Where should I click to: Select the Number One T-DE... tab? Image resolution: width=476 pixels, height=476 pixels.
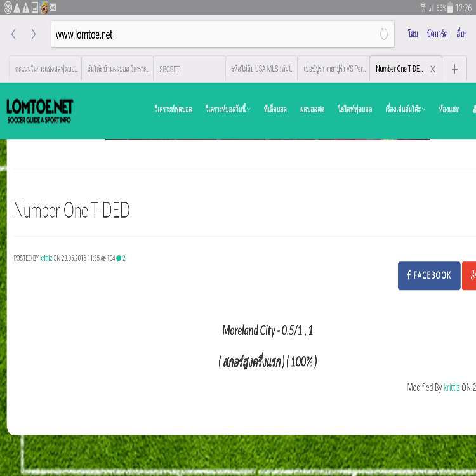pos(399,69)
